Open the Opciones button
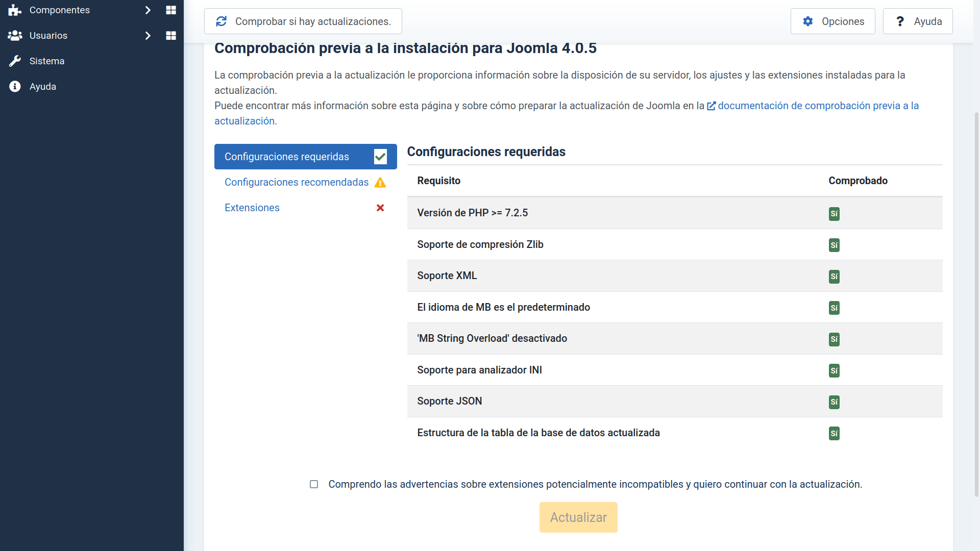The width and height of the screenshot is (980, 551). tap(833, 21)
